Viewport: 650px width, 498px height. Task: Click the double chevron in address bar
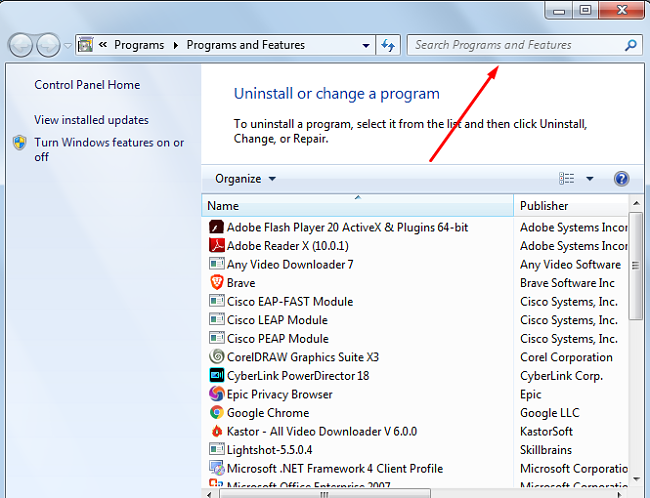point(103,44)
